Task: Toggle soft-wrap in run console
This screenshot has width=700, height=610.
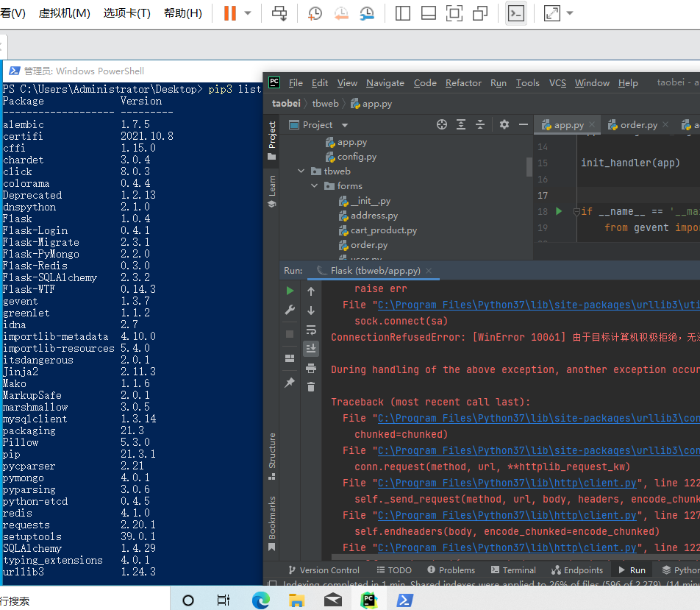Action: 311,330
